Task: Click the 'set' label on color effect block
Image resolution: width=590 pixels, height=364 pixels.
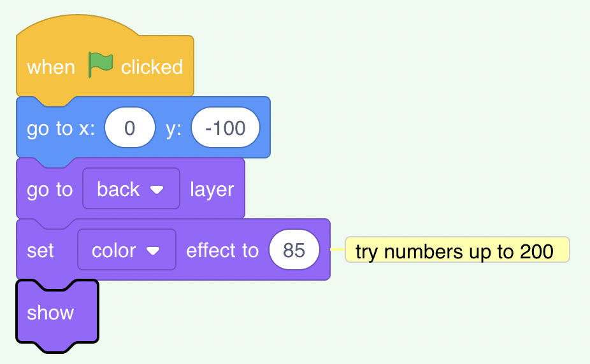Action: click(40, 251)
